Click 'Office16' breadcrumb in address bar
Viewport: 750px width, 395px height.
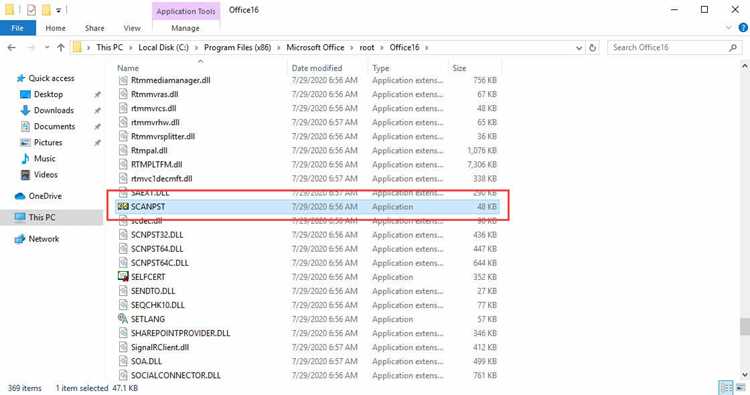coord(404,47)
